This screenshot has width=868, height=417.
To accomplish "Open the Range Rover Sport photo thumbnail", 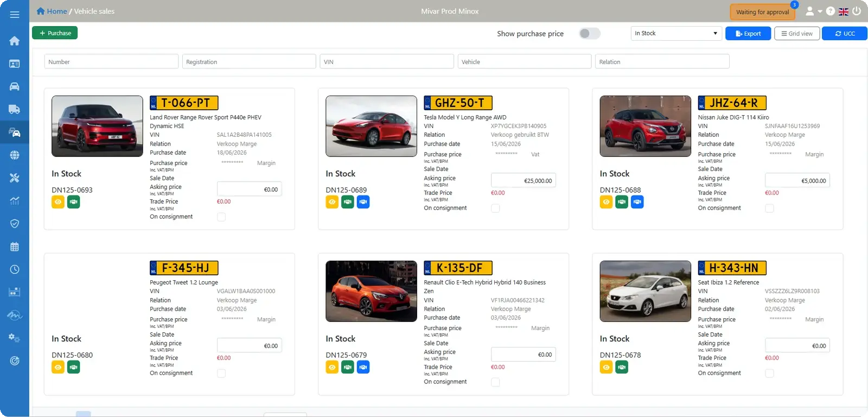I will click(x=97, y=126).
